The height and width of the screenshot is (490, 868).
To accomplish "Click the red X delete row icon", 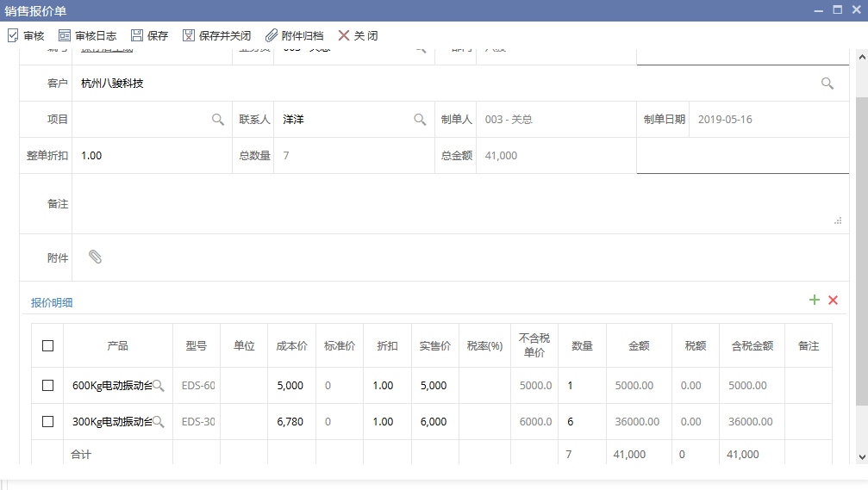I will click(x=833, y=300).
